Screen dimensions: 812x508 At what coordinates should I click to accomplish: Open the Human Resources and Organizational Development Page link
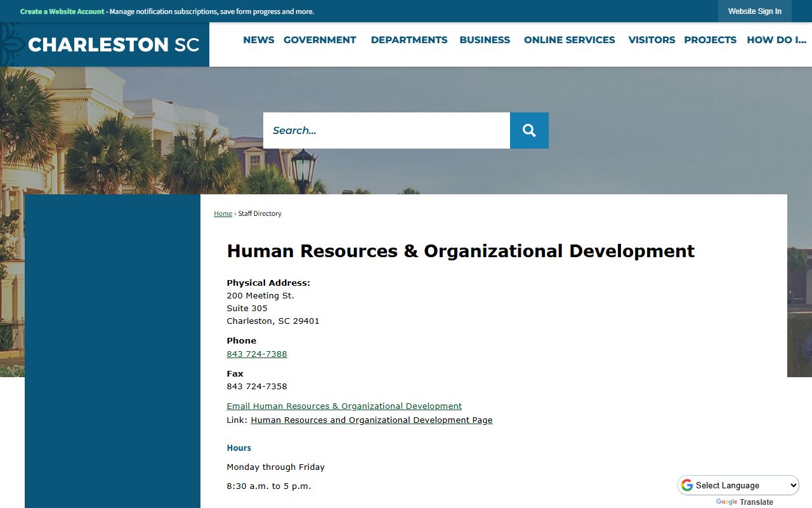[371, 420]
